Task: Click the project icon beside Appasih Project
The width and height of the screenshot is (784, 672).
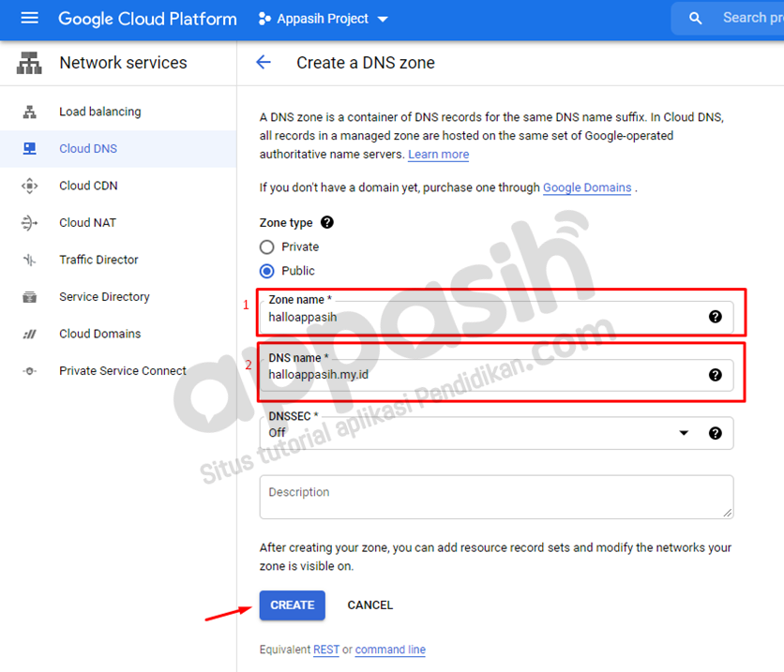Action: 264,19
